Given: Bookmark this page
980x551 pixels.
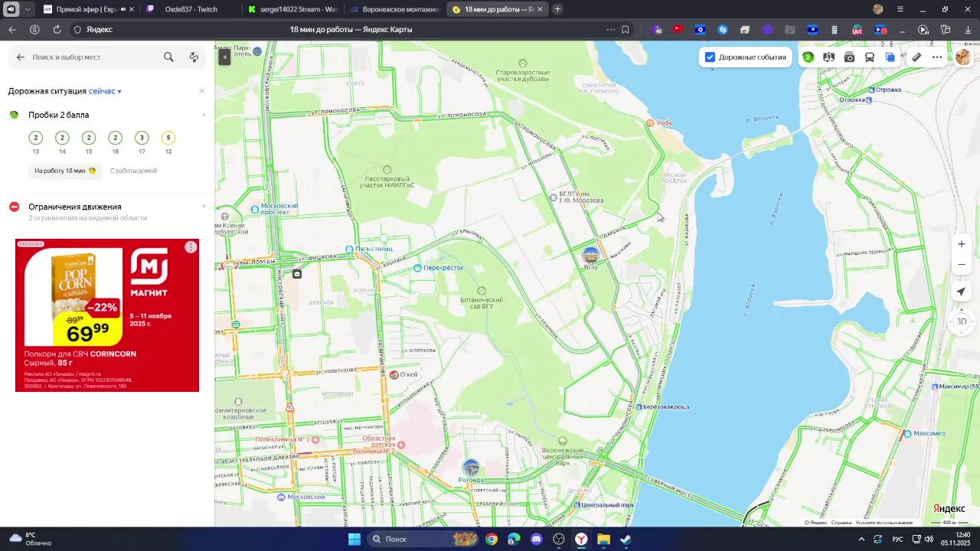Looking at the screenshot, I should (626, 30).
